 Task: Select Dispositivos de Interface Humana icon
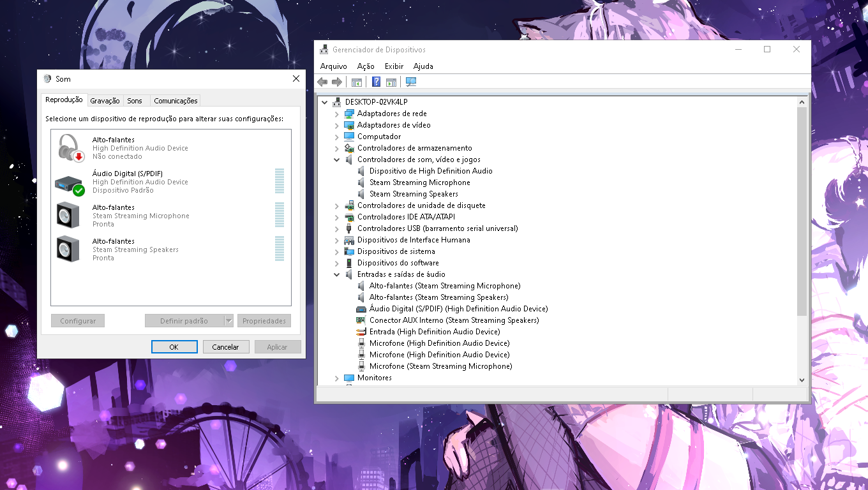(349, 240)
